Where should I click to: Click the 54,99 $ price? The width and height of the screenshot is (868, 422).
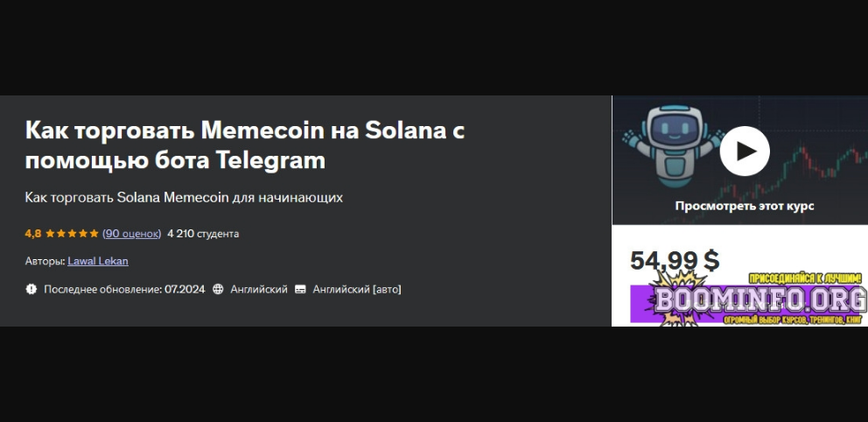[675, 261]
